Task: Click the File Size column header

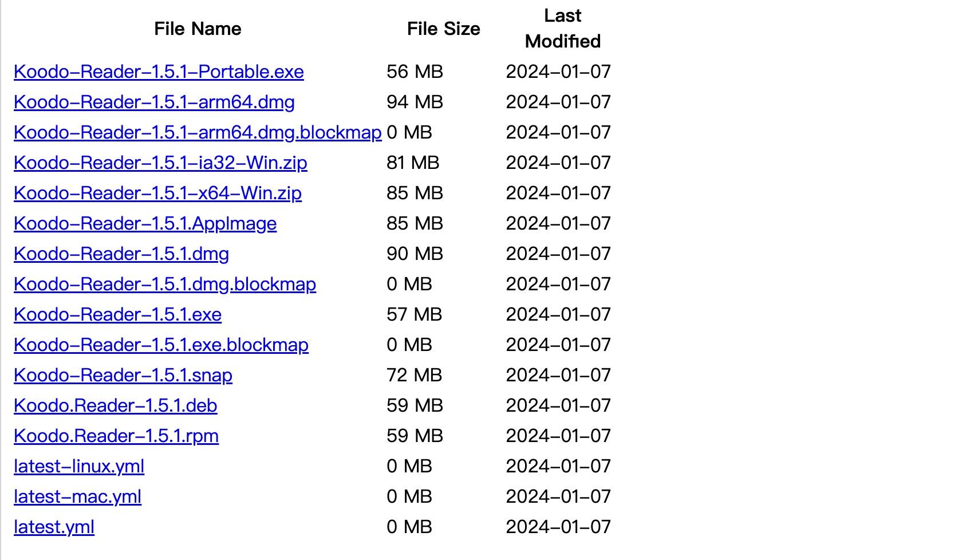Action: click(443, 29)
